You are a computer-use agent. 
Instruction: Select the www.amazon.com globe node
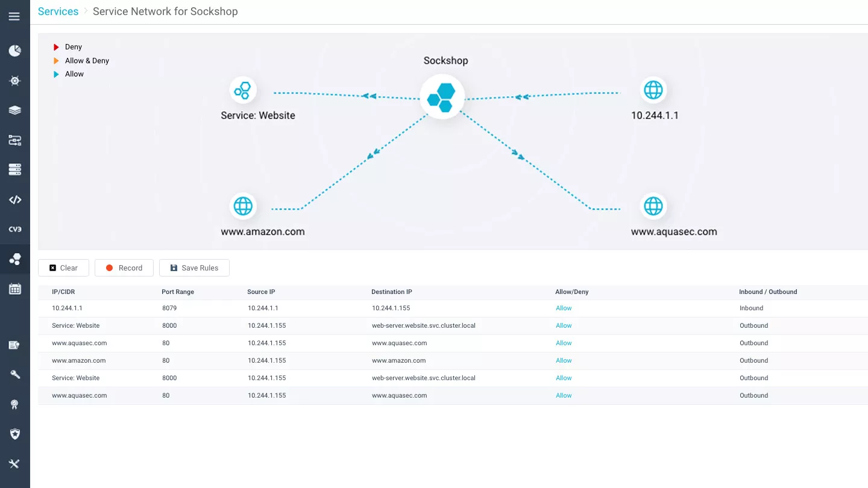[x=243, y=207]
